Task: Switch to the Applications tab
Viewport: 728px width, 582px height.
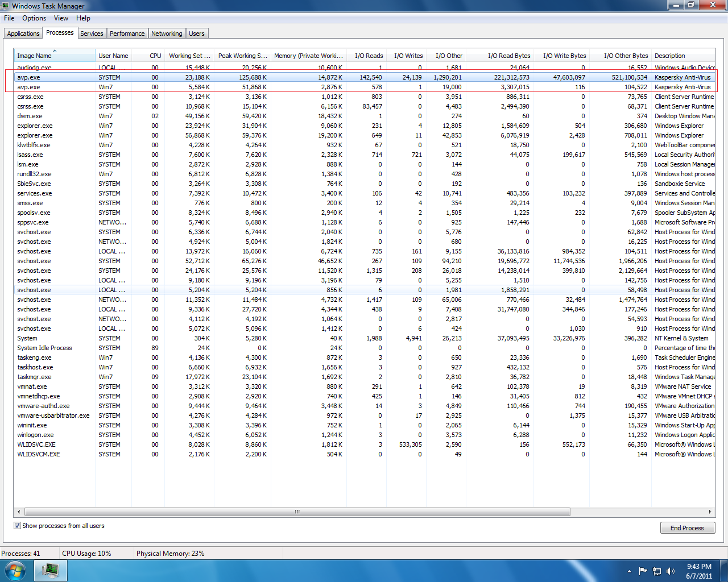Action: point(23,34)
